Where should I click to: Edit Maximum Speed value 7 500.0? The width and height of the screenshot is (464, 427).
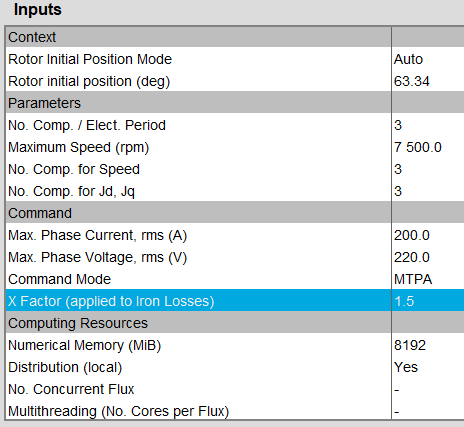point(428,147)
